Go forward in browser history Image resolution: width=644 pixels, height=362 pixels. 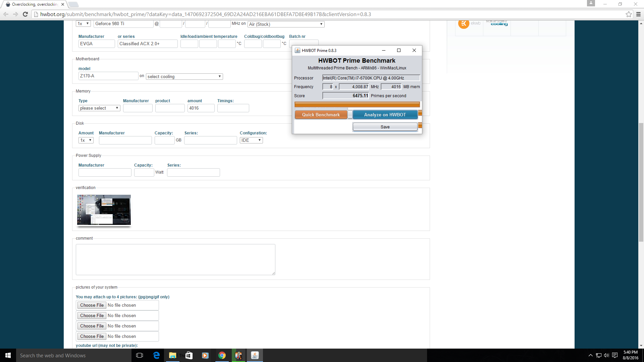(x=15, y=14)
